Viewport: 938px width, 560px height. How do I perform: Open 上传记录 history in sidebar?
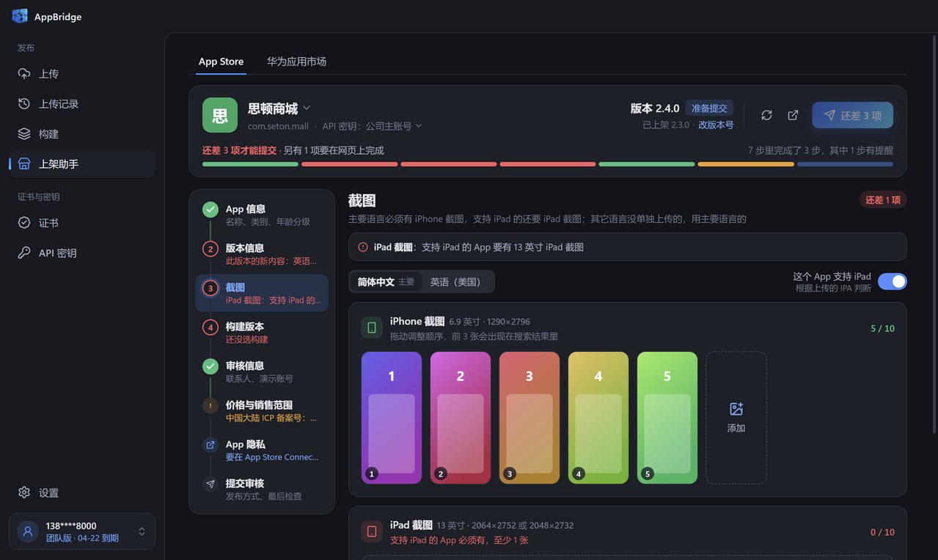pos(82,104)
